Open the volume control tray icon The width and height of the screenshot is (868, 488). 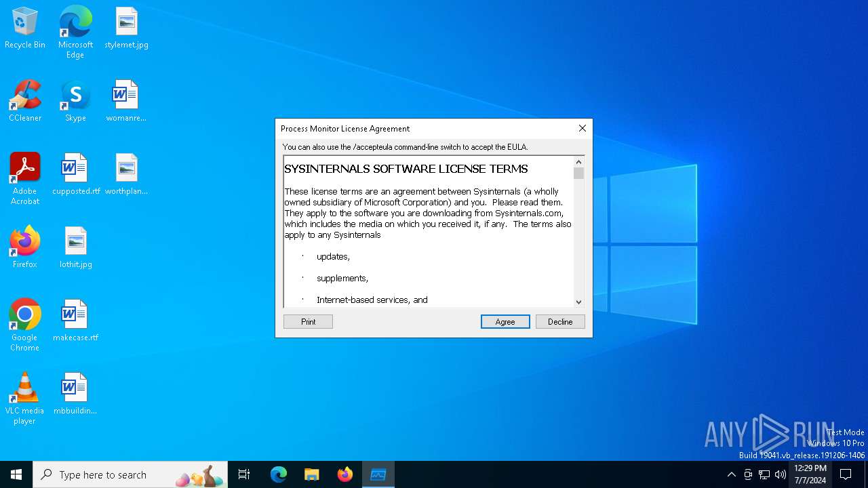tap(781, 474)
